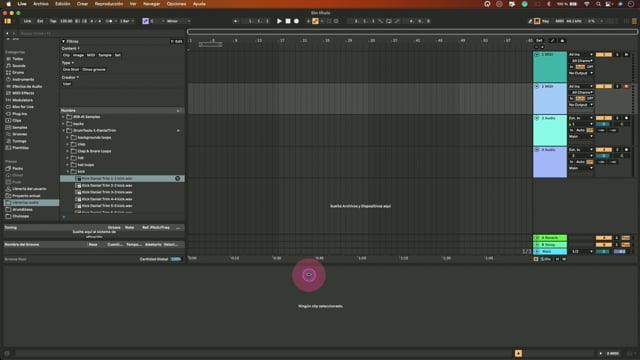Open track 1 MIDI All Ins dropdown
Screen dimensions: 640x360
(581, 54)
